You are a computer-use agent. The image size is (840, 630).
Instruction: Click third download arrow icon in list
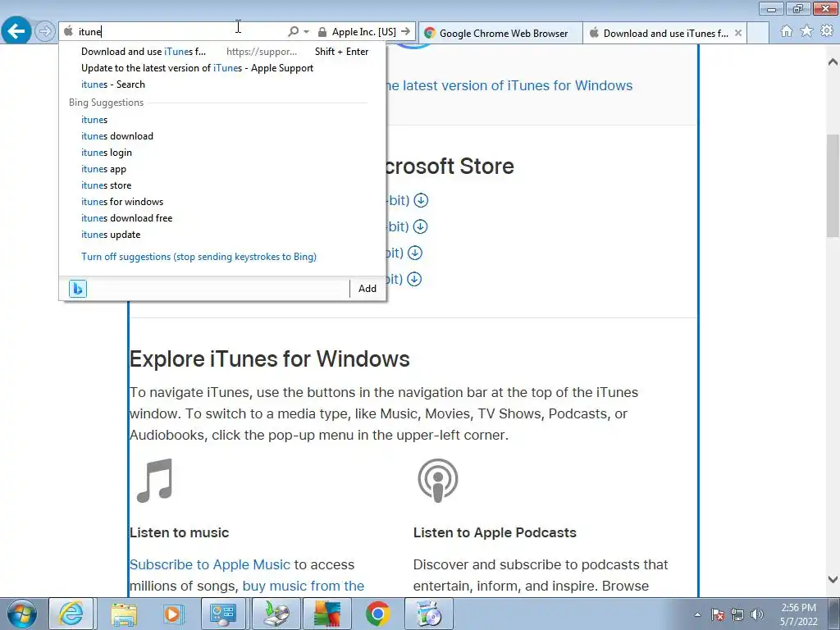415,253
